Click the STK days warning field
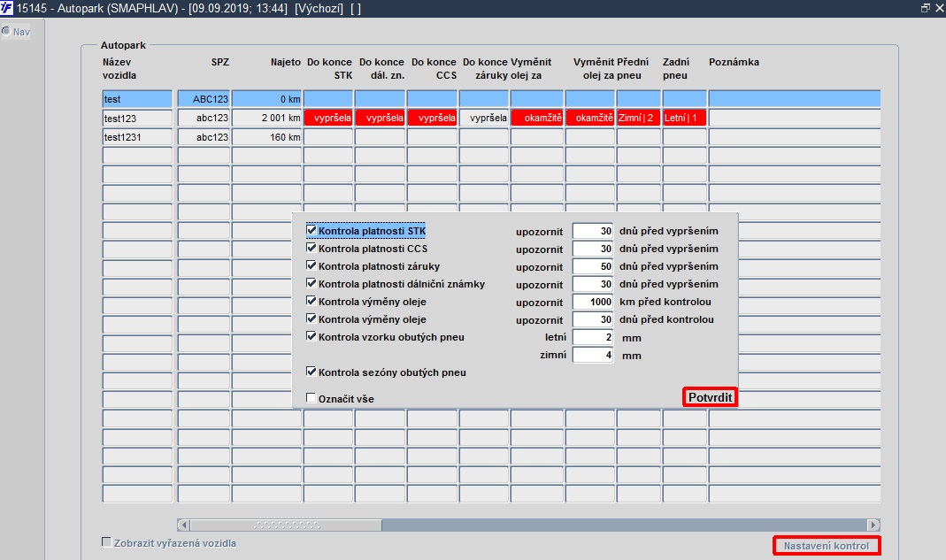Screen dimensions: 946x560 point(593,231)
